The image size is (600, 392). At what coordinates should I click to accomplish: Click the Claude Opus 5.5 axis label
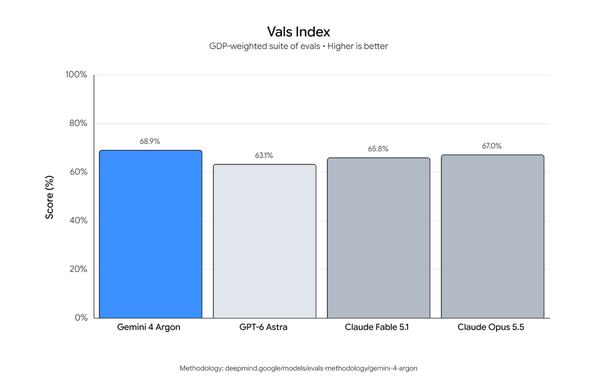[x=491, y=327]
